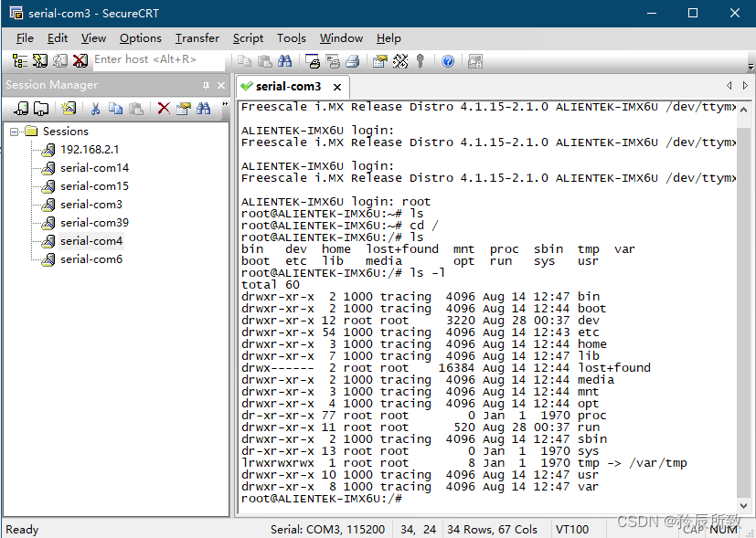This screenshot has width=756, height=538.
Task: Click the public key icon in the toolbar
Action: click(421, 61)
